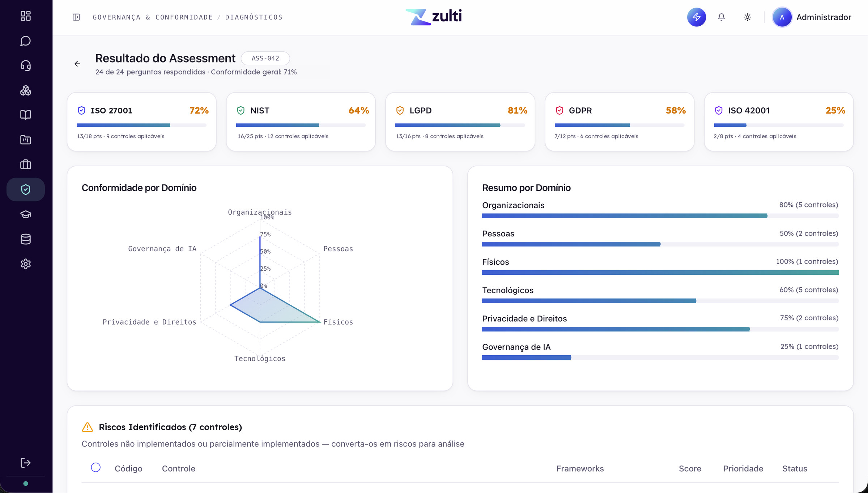Screen dimensions: 868x493
Task: Click the Código column header
Action: click(128, 468)
